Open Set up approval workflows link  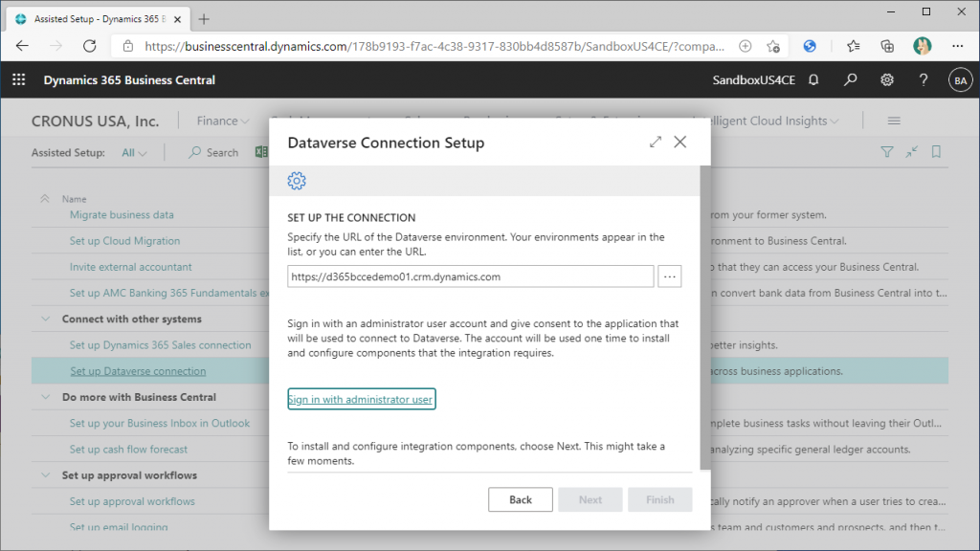click(132, 501)
